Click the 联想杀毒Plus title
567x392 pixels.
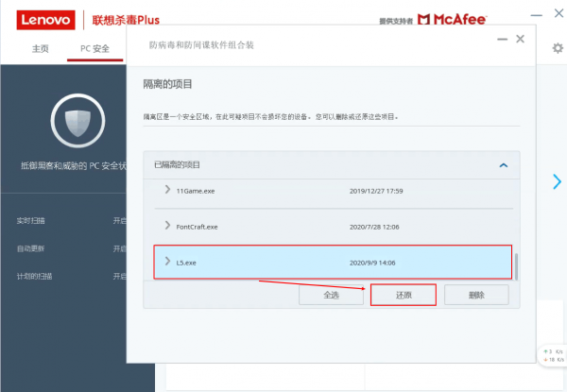click(126, 20)
